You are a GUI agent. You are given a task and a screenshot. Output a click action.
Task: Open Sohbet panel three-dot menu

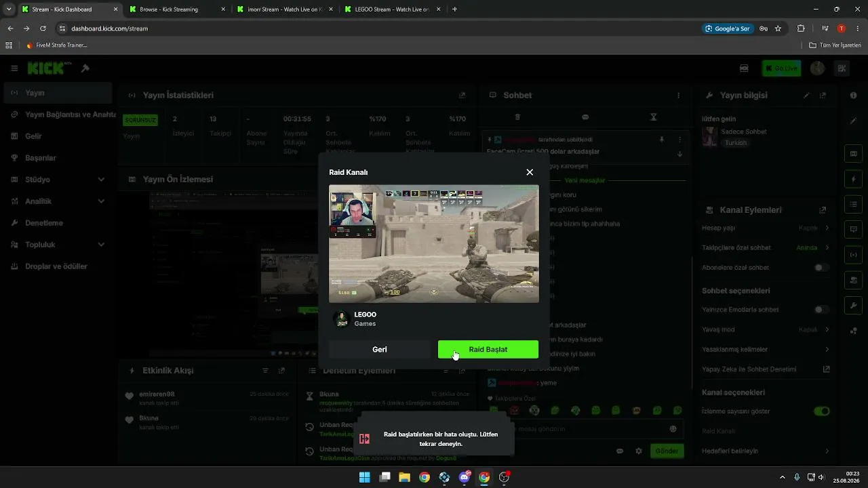(678, 96)
